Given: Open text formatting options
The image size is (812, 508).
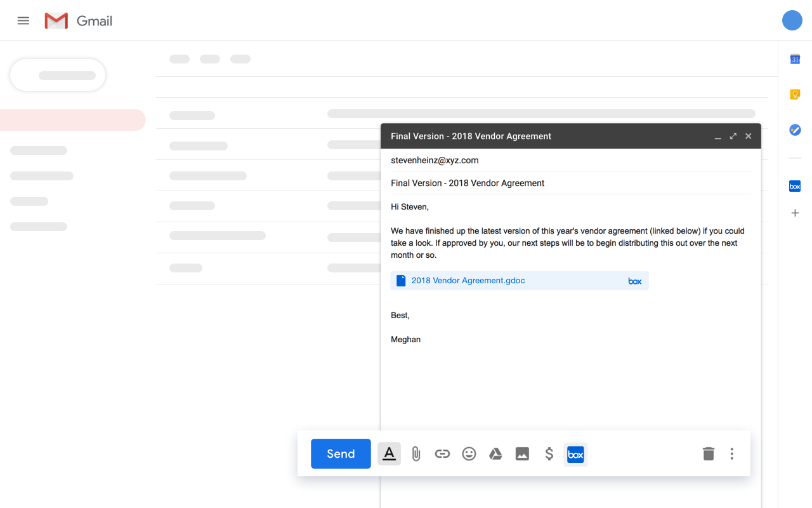Looking at the screenshot, I should [389, 453].
